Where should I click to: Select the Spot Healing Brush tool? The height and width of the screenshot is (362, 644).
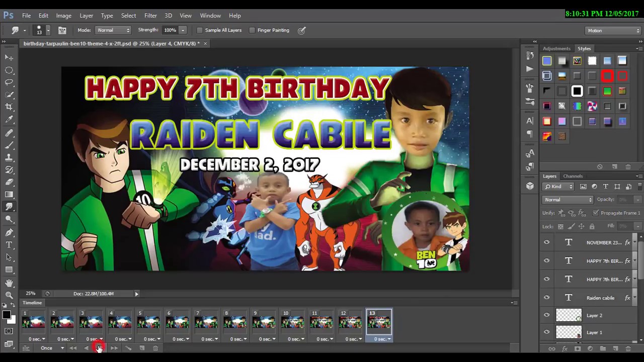coord(9,133)
